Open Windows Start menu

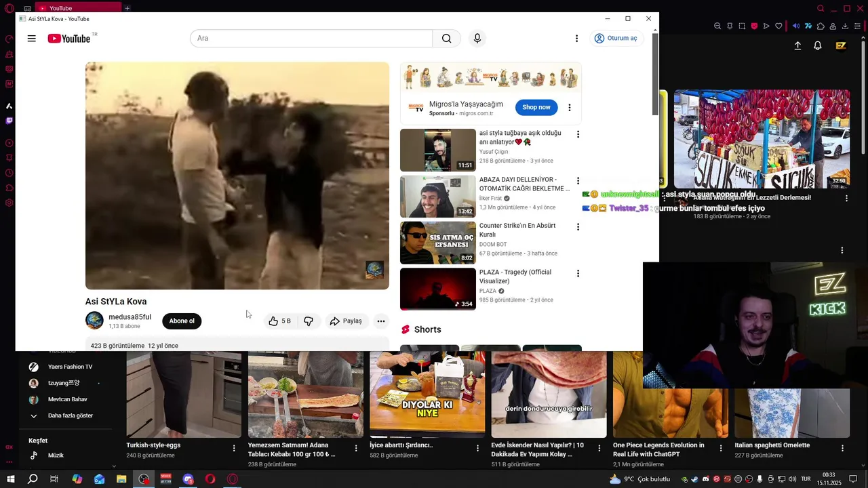(x=10, y=479)
